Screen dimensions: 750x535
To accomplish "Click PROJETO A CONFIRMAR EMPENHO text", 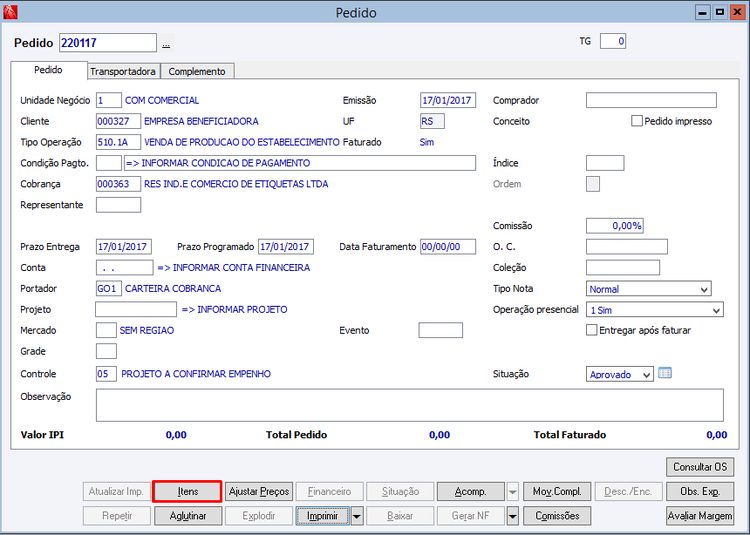I will tap(196, 374).
